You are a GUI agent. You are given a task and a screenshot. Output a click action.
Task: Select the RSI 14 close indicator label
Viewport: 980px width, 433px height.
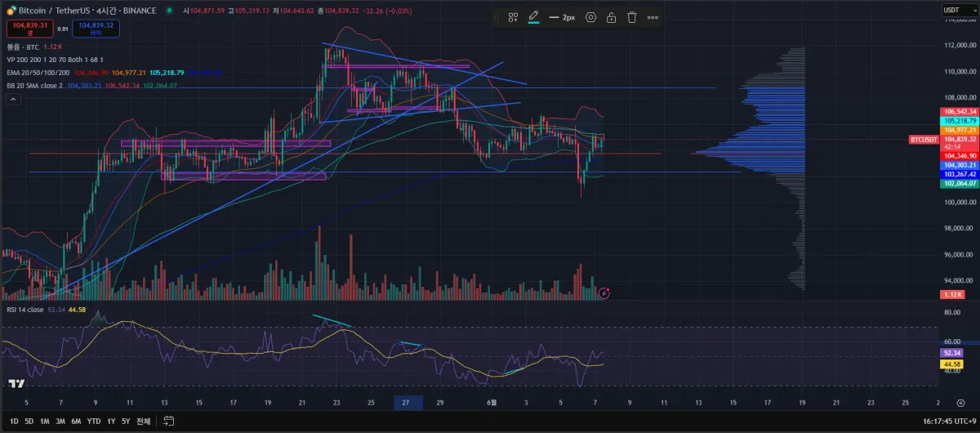25,310
